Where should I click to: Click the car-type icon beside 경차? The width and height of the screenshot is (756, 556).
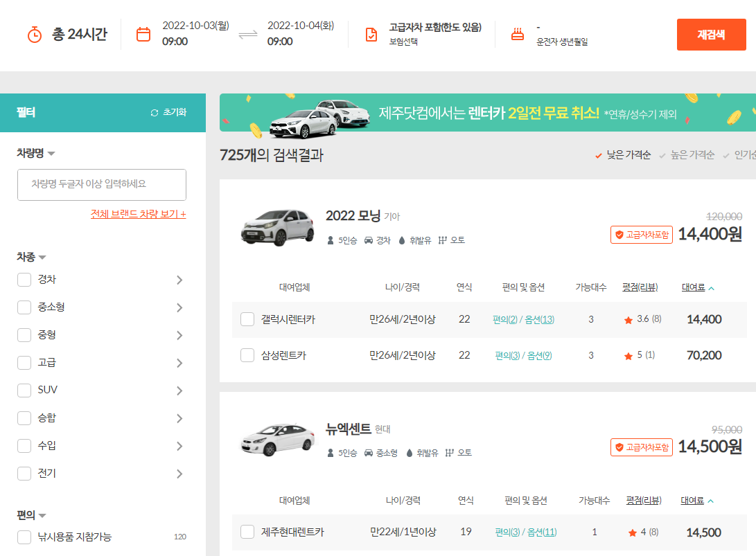pyautogui.click(x=369, y=240)
